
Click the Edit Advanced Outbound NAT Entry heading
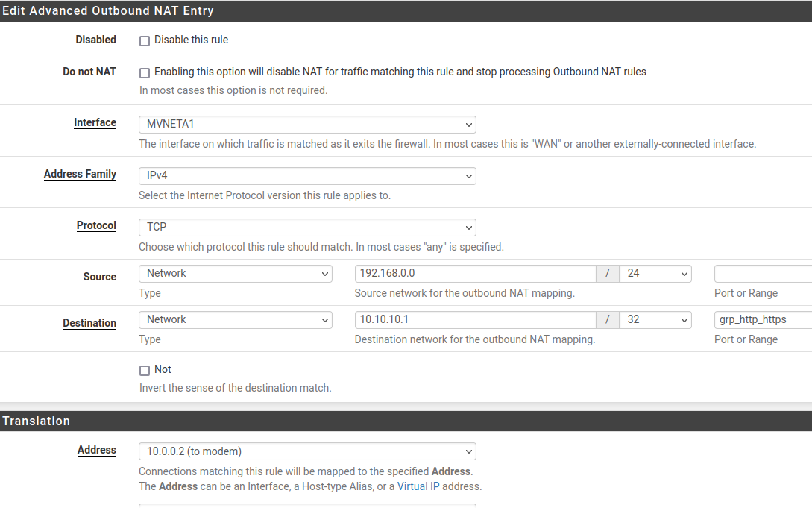[x=107, y=11]
